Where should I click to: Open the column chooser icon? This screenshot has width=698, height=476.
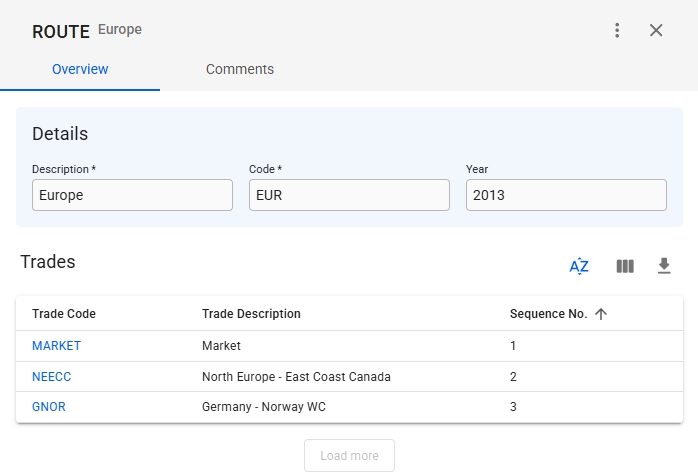625,266
